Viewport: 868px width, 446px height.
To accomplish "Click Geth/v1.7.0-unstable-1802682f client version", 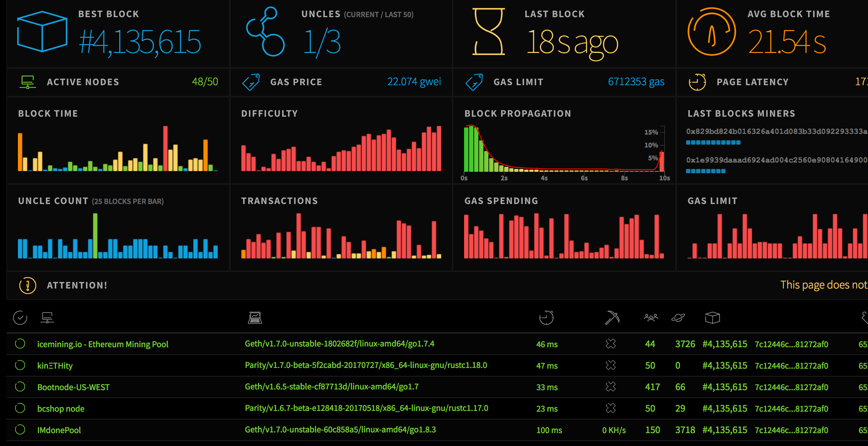I will tap(339, 344).
